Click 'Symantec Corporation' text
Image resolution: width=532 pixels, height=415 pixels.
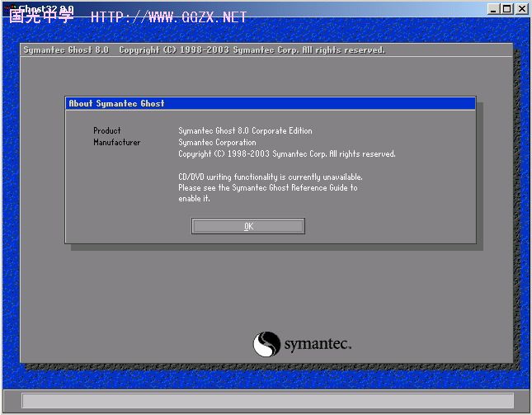(x=217, y=142)
